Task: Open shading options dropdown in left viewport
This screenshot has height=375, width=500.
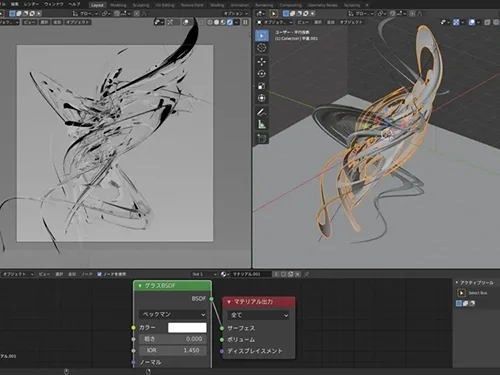Action: (x=236, y=22)
